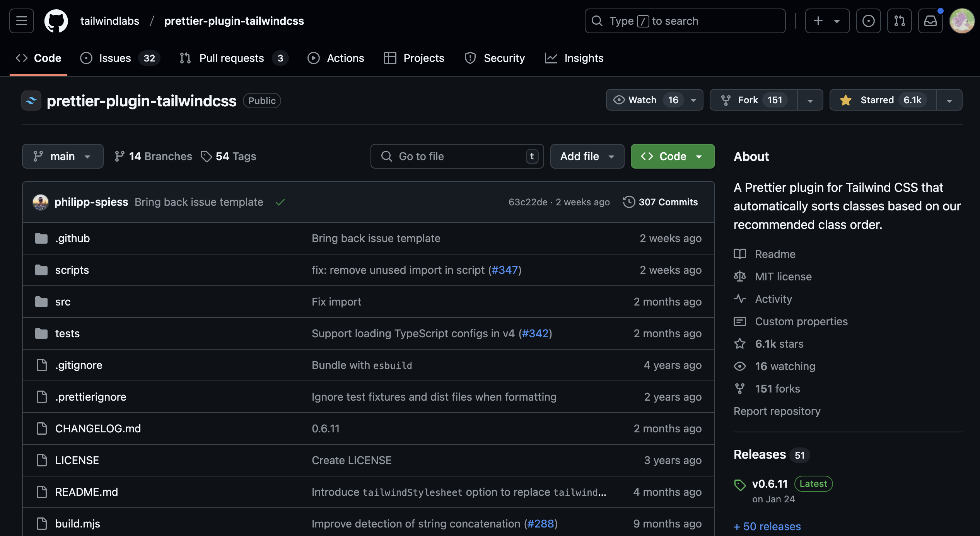Open the hamburger menu icon
The height and width of the screenshot is (536, 980).
point(21,21)
